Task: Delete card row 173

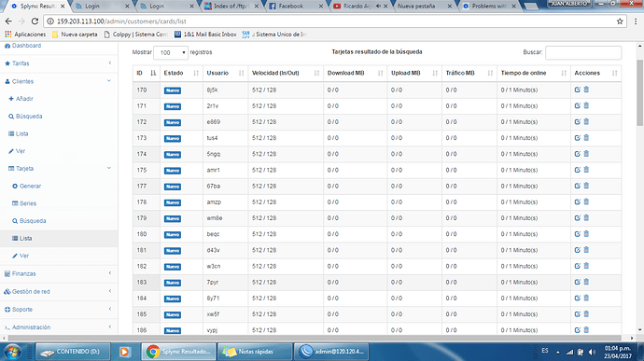Action: pos(586,137)
